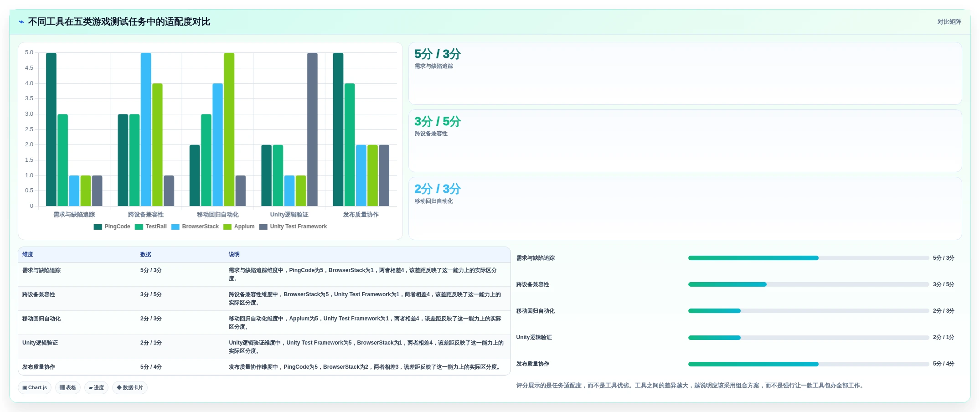Click the 2分 / 3分 移动回归自动化 data card
980x412 pixels.
click(685, 208)
